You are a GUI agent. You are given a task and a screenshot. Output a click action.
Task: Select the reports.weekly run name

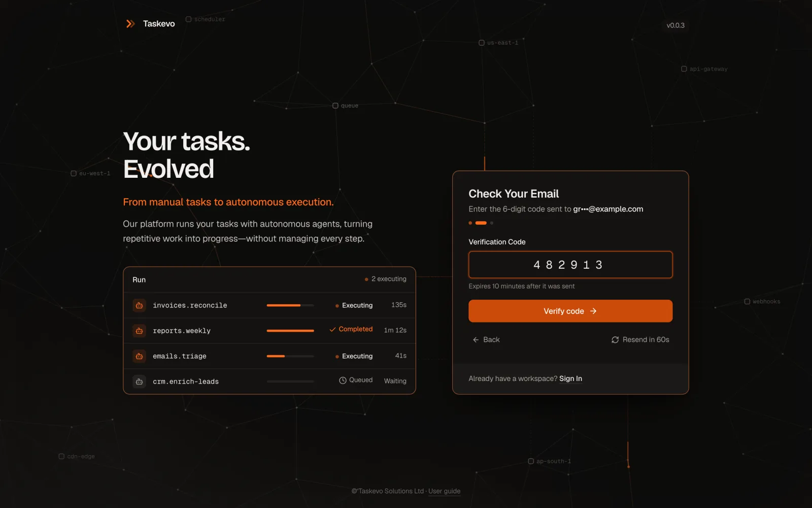(182, 331)
